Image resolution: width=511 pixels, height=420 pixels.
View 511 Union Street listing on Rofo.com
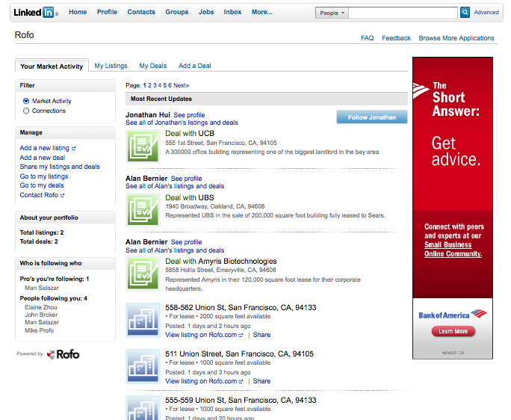tap(201, 381)
